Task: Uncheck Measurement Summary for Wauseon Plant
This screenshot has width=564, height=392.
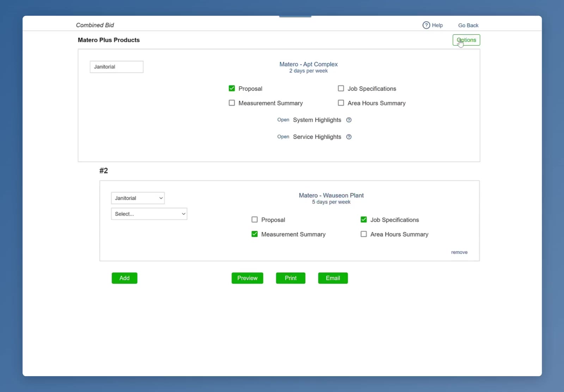Action: pos(255,234)
